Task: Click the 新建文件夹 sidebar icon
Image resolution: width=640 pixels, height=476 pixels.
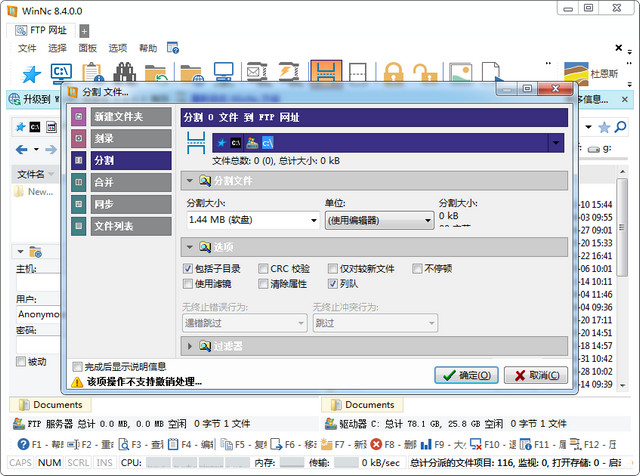Action: pos(79,116)
